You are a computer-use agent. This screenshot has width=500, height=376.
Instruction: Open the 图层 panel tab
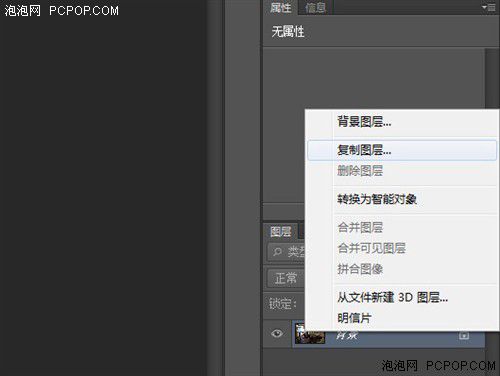point(281,231)
